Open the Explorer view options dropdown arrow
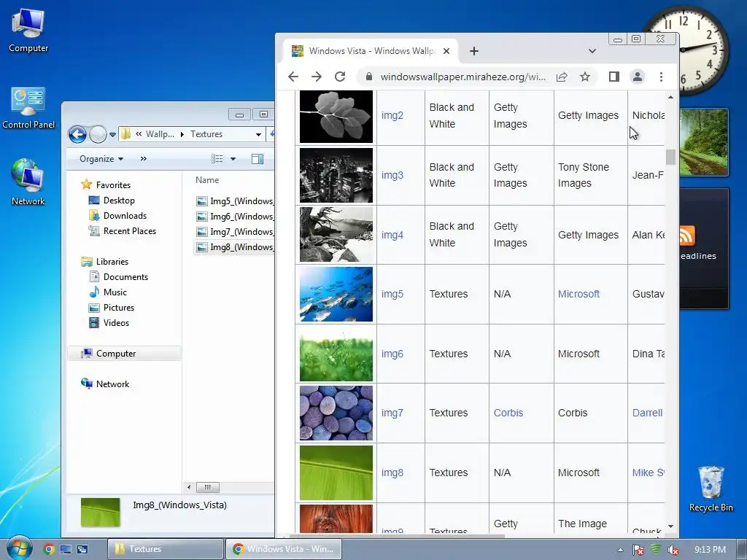The height and width of the screenshot is (560, 747). pos(233,159)
